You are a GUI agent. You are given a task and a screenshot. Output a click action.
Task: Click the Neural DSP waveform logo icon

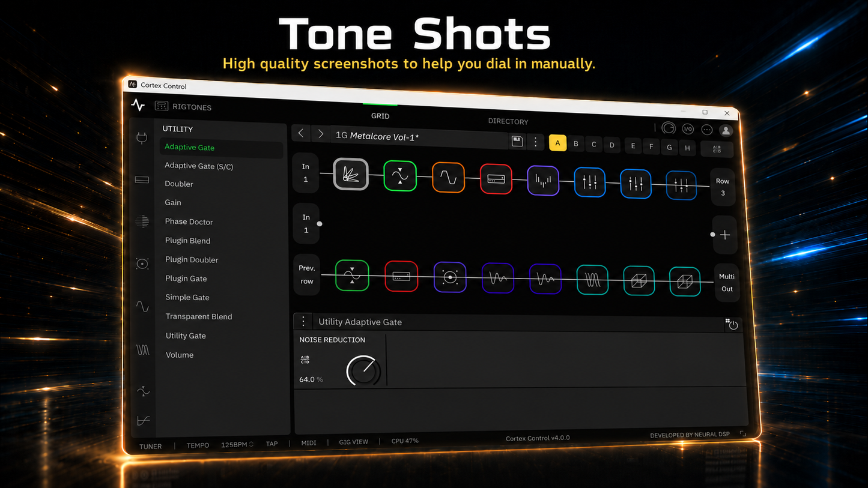tap(138, 105)
